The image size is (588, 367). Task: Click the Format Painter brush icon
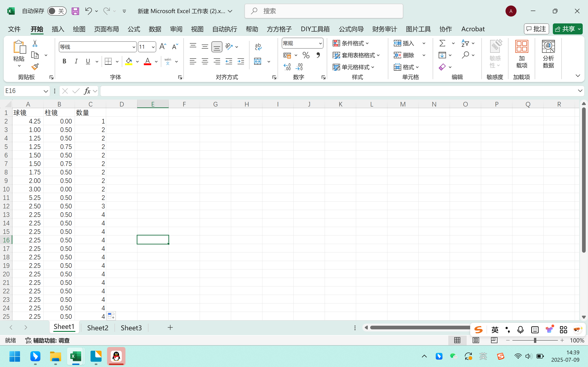pyautogui.click(x=35, y=67)
